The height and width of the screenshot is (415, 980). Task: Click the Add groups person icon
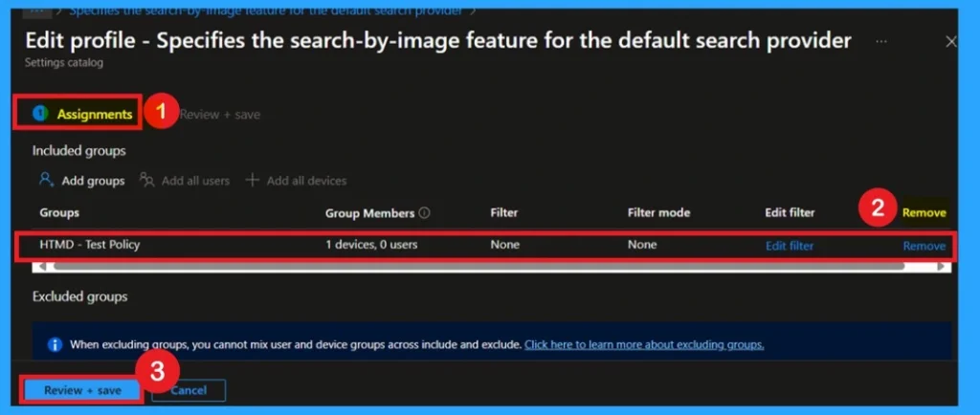[x=46, y=181]
